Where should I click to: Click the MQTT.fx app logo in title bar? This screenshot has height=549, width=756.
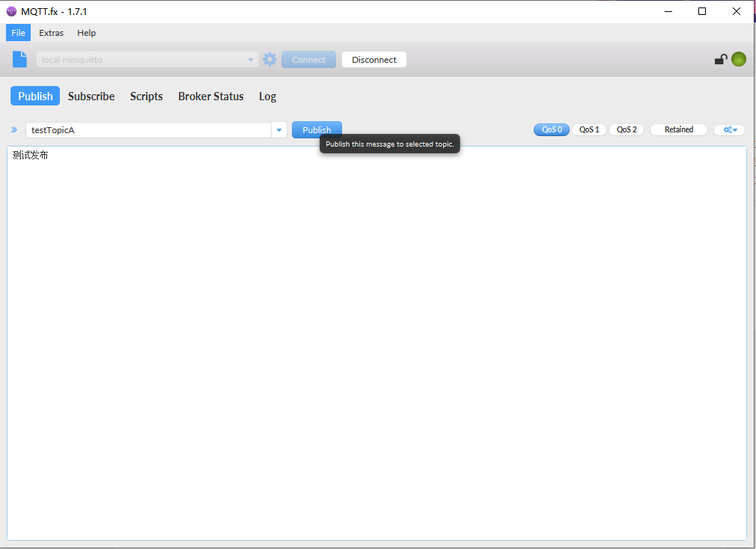(x=11, y=11)
